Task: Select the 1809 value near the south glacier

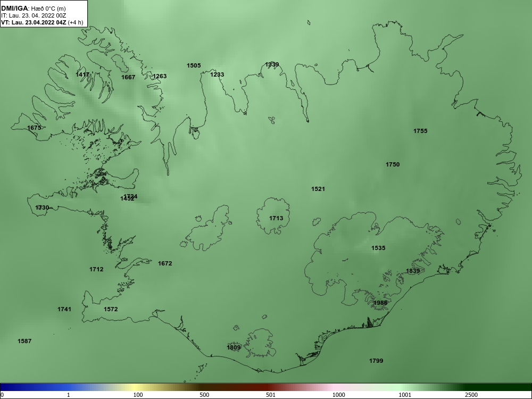Action: pos(234,347)
